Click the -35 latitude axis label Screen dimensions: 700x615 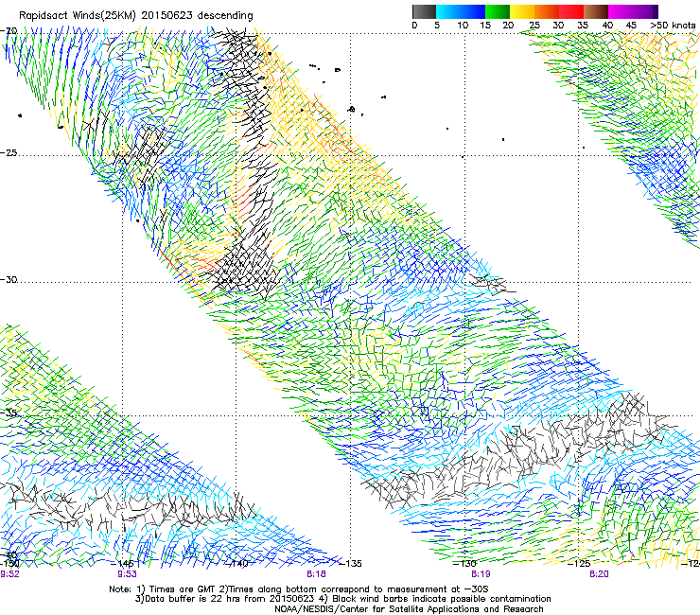click(9, 413)
